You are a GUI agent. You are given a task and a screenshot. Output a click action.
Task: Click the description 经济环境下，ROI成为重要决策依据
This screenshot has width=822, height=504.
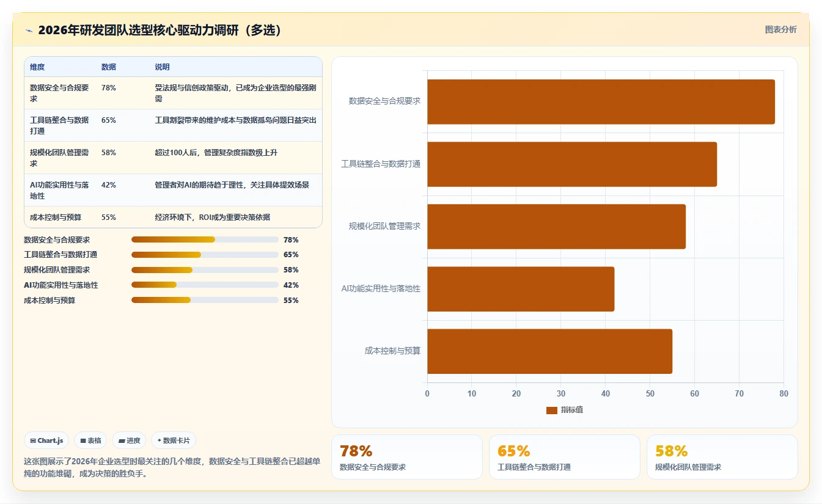click(212, 217)
